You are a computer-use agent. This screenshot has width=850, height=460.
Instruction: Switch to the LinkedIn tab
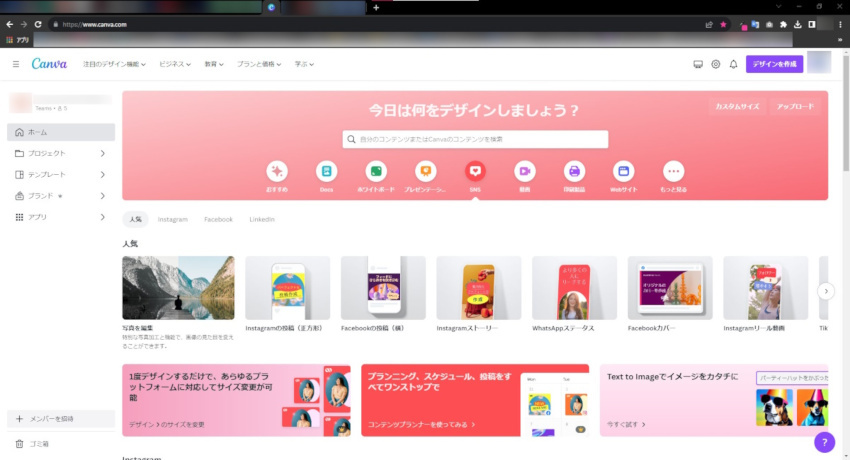tap(262, 219)
